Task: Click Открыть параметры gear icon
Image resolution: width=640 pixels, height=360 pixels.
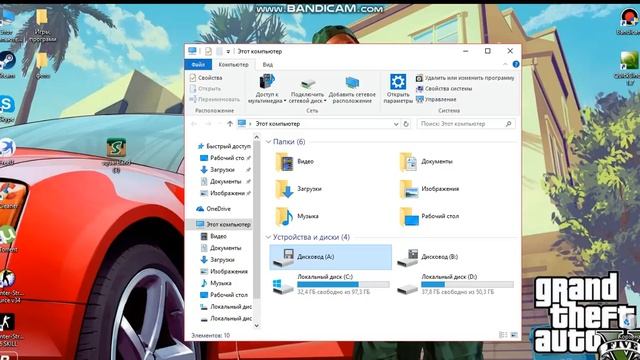Action: (398, 82)
